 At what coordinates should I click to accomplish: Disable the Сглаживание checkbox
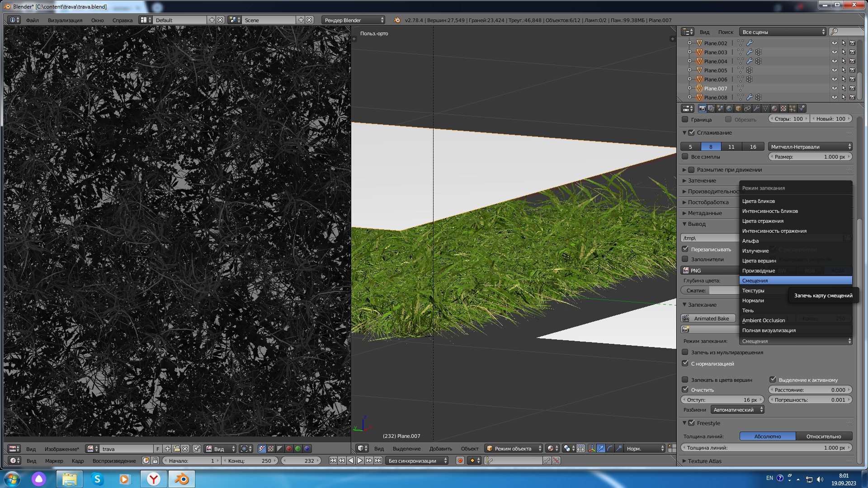(691, 133)
